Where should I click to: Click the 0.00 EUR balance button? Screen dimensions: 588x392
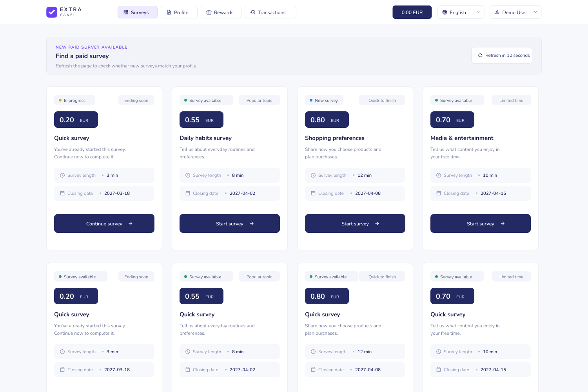pos(412,12)
